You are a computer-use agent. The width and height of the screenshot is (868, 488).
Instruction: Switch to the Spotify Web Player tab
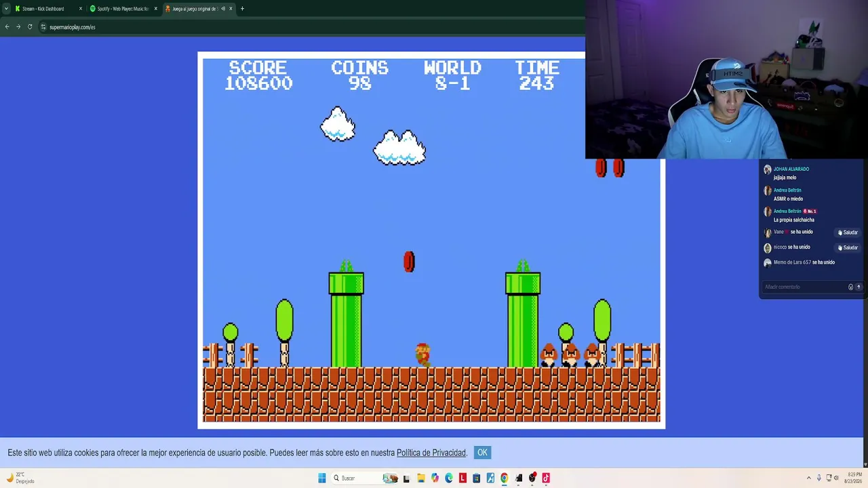[x=123, y=9]
